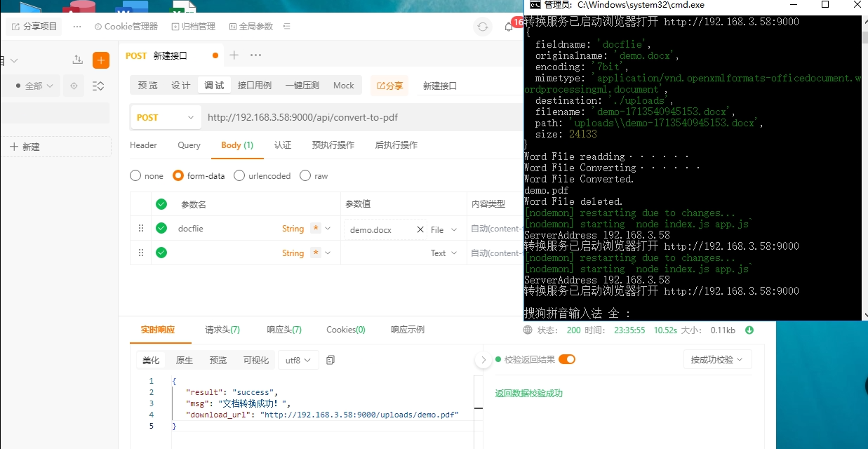868x449 pixels.
Task: Toggle the 校验返回结果 switch
Action: [x=566, y=359]
